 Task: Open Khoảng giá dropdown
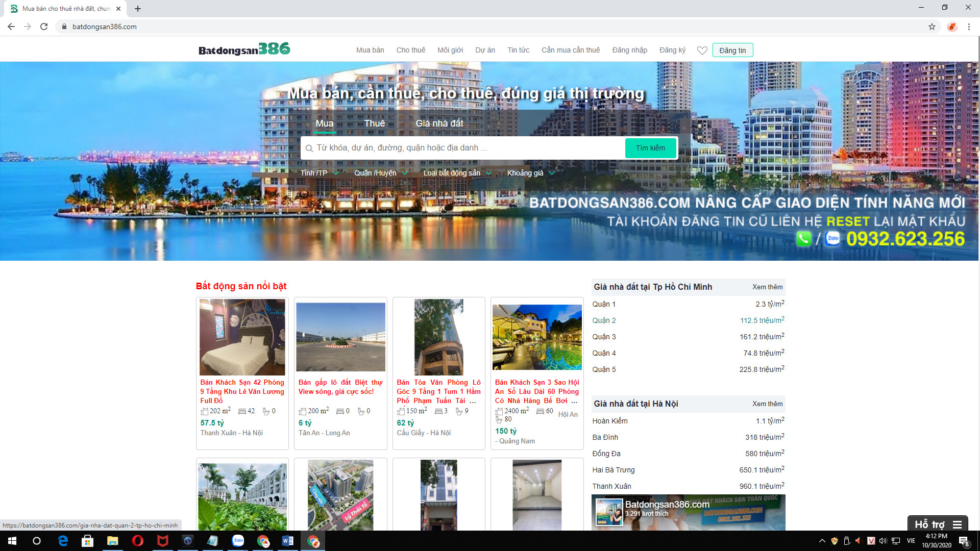point(531,173)
